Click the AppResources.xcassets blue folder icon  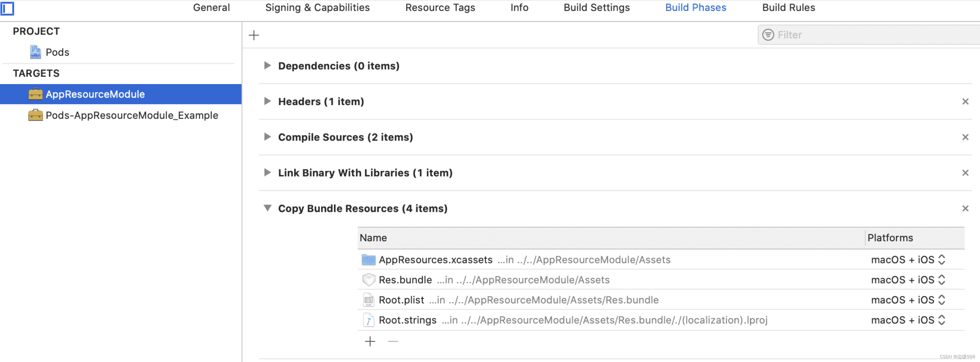coord(368,259)
